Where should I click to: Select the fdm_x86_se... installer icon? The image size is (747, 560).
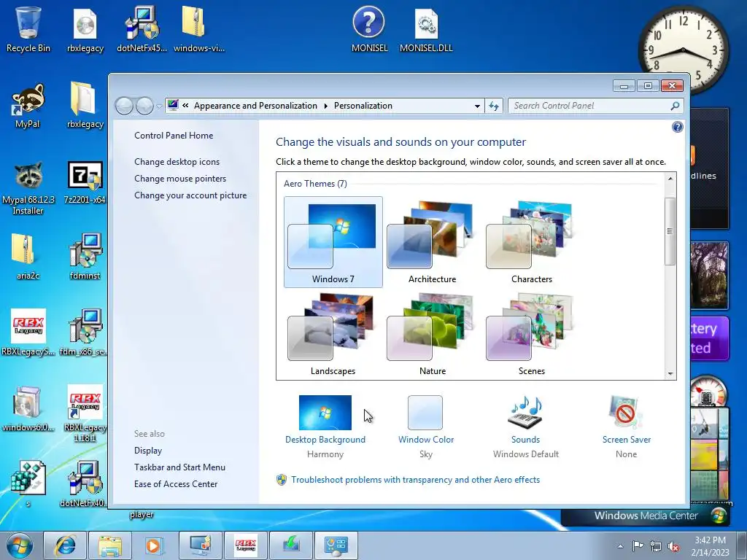click(x=84, y=332)
